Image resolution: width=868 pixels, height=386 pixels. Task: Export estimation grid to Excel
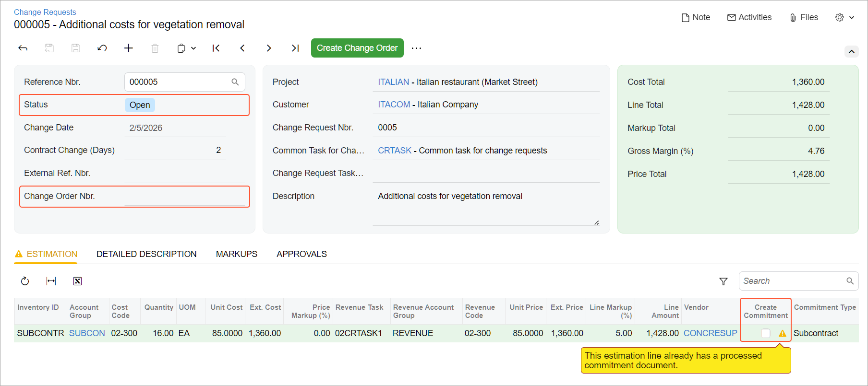click(77, 281)
